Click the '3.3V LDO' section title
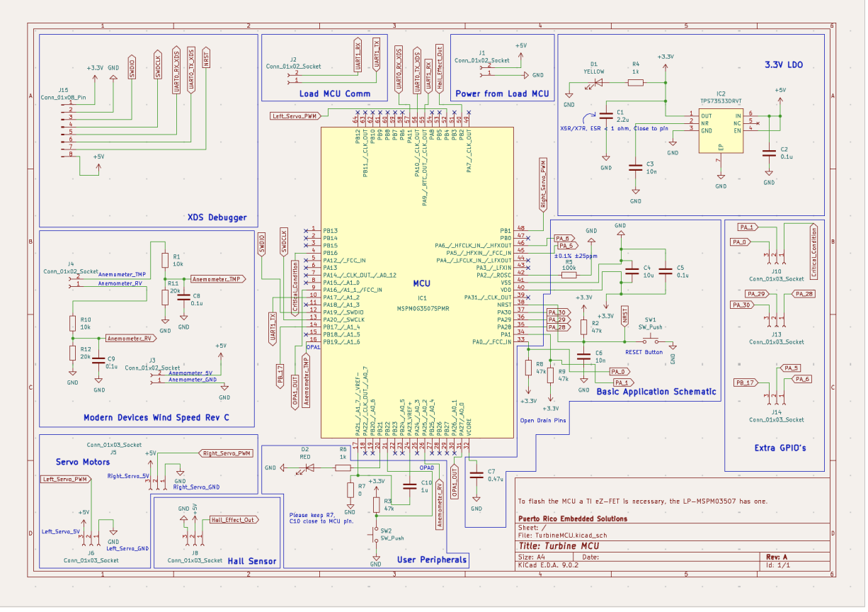Image resolution: width=868 pixels, height=612 pixels. [783, 64]
